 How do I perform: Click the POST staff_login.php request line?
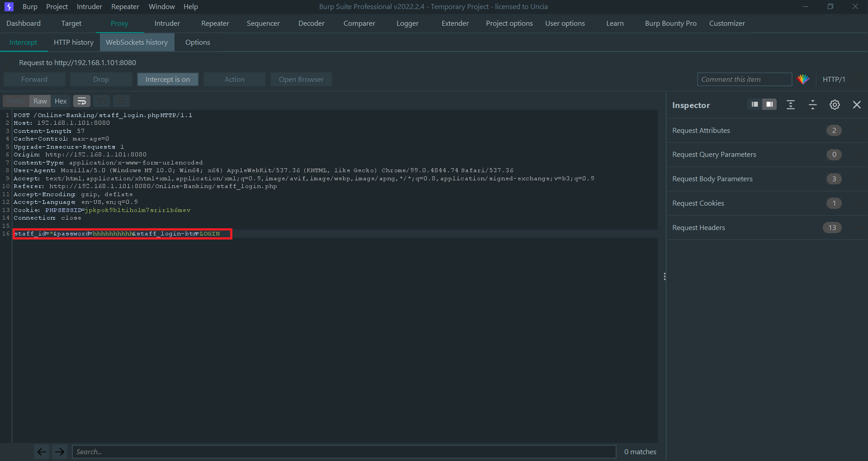pyautogui.click(x=103, y=115)
